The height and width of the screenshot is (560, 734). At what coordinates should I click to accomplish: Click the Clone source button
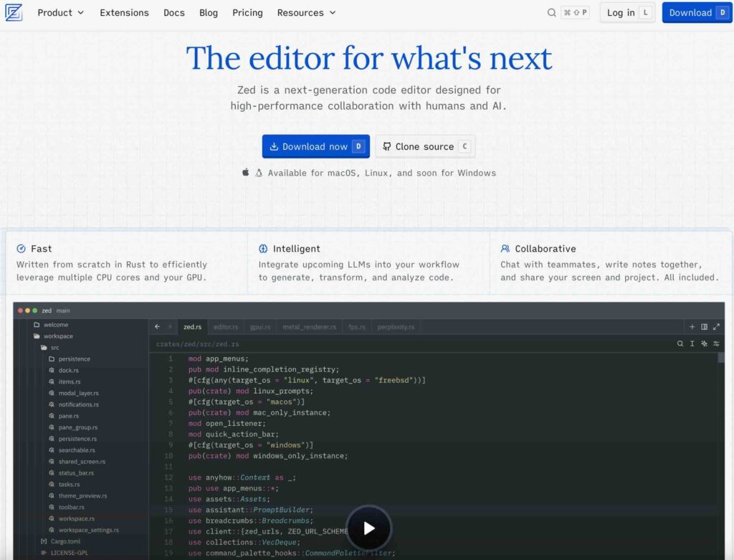pyautogui.click(x=426, y=146)
